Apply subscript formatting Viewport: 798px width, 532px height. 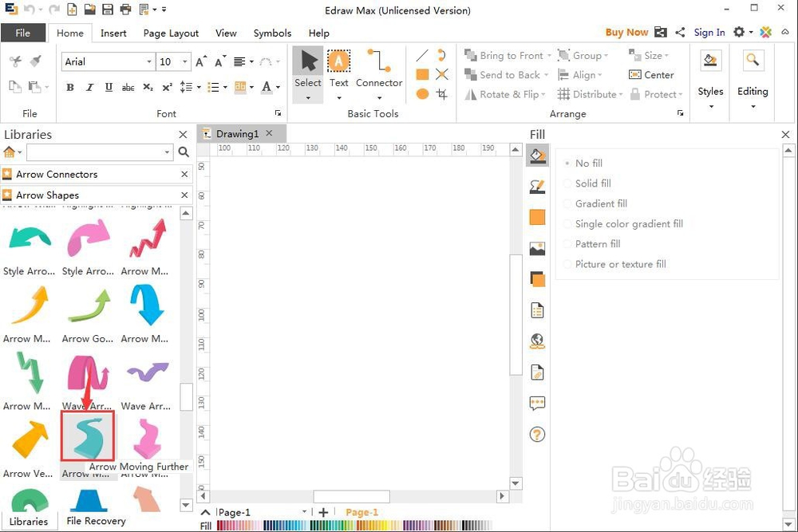tap(148, 87)
